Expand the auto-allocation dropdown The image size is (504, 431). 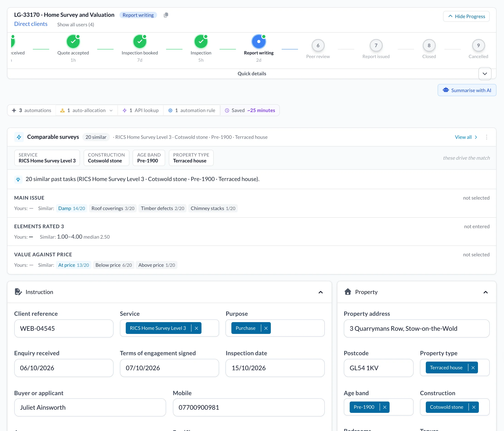tap(111, 110)
